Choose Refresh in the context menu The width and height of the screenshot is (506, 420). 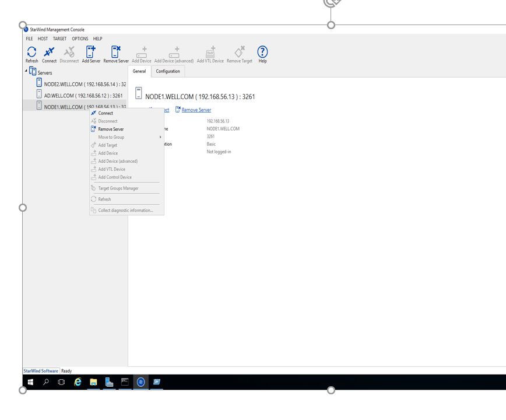(x=126, y=199)
